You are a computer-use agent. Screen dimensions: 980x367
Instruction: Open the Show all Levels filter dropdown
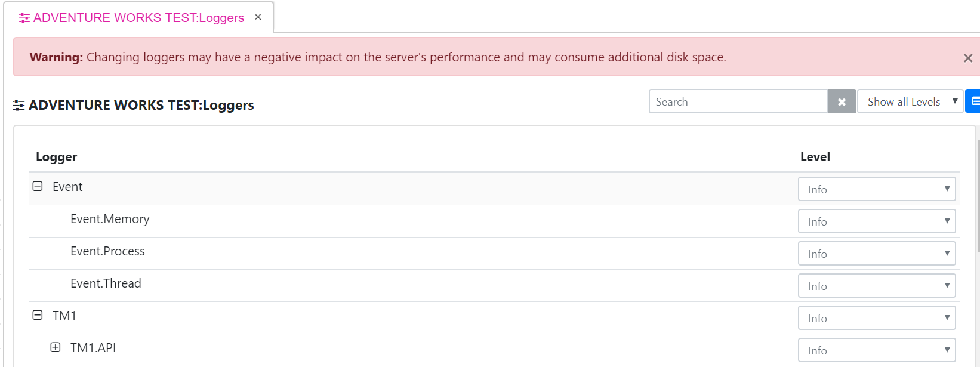coord(910,101)
